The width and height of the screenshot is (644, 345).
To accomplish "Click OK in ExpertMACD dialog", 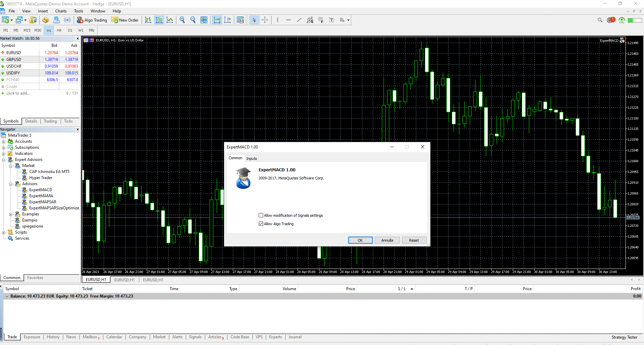I will 360,240.
